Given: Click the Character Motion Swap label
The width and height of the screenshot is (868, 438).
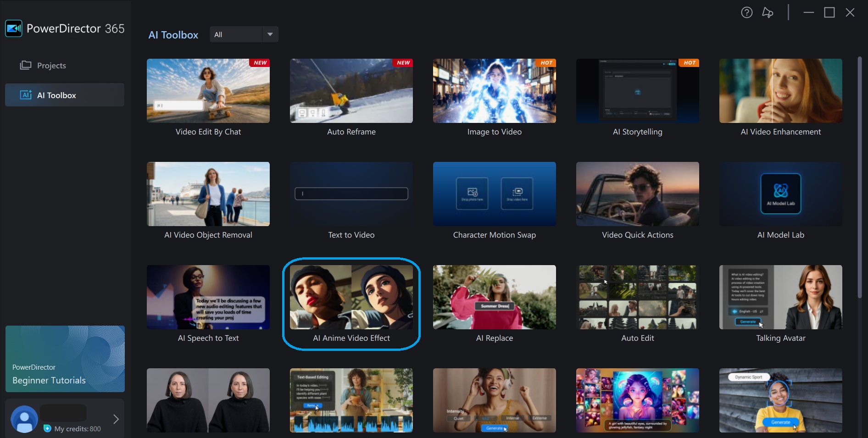Looking at the screenshot, I should point(495,235).
